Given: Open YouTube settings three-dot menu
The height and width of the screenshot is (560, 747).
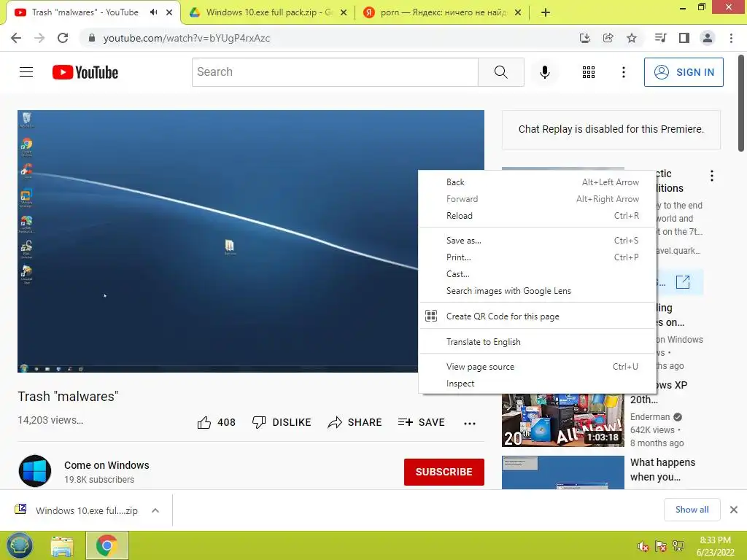Looking at the screenshot, I should pyautogui.click(x=623, y=72).
